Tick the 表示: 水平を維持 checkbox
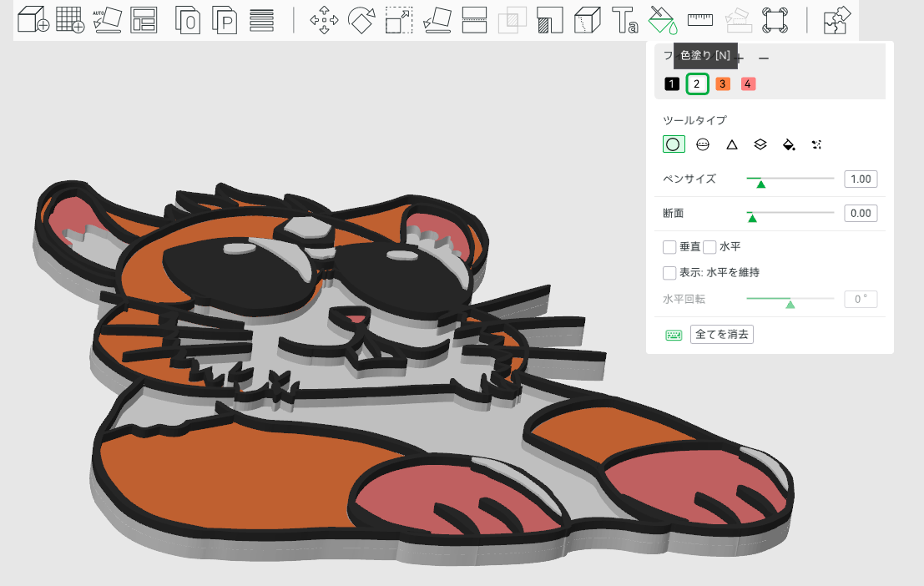The image size is (924, 586). tap(669, 272)
